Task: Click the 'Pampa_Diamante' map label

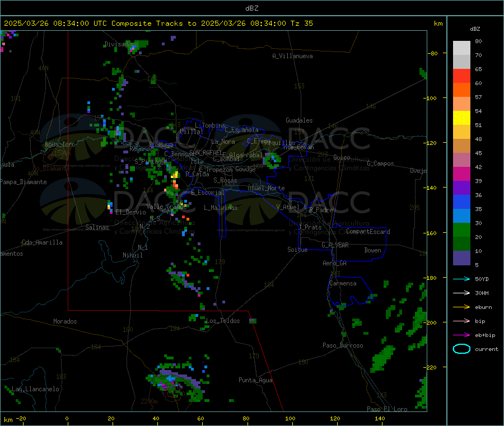Action: [23, 182]
